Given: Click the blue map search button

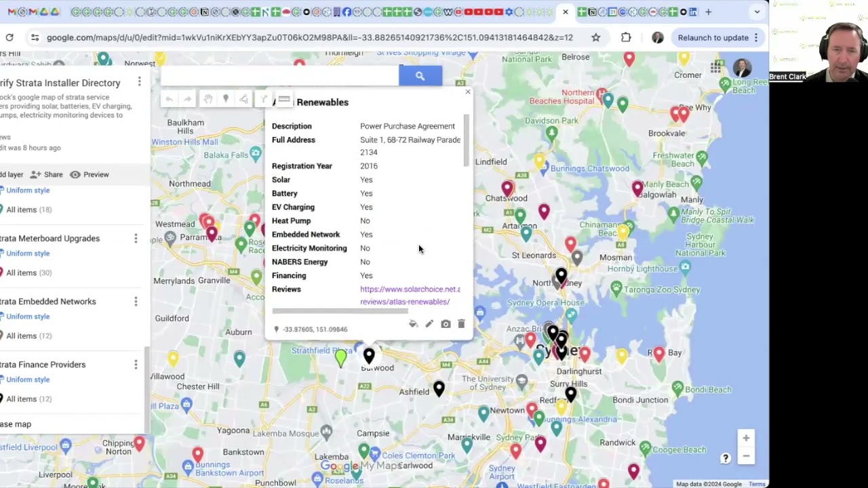Looking at the screenshot, I should 420,76.
